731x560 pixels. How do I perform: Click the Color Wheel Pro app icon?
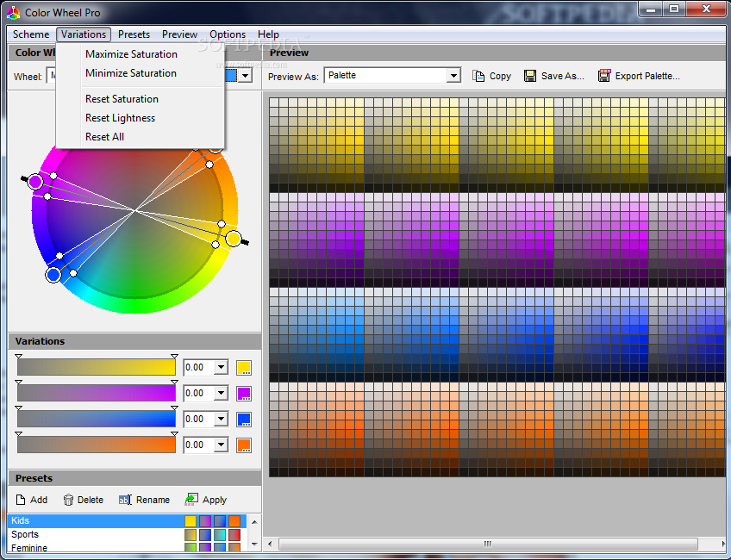click(14, 13)
